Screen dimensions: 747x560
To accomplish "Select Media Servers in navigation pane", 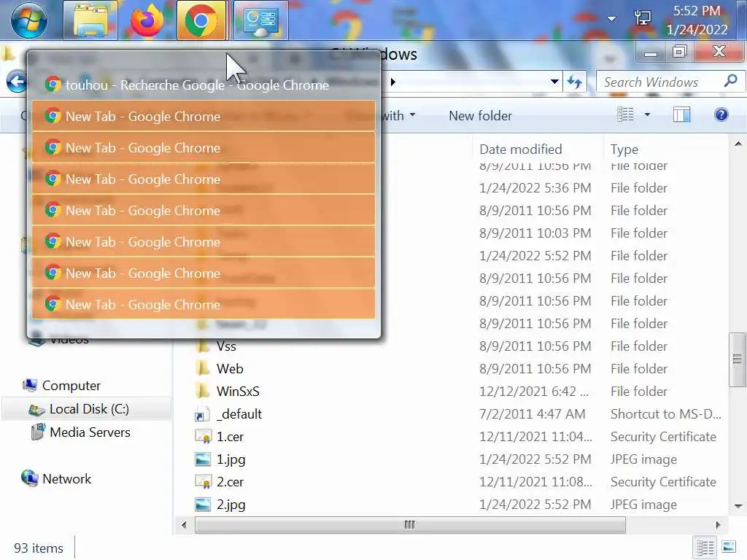I will coord(90,432).
